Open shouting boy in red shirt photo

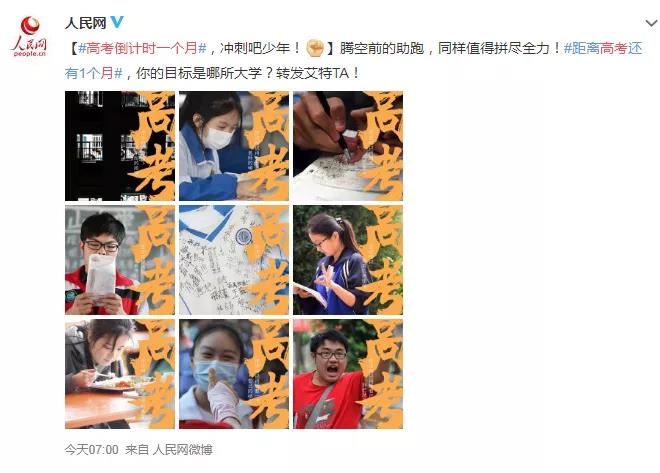point(348,374)
